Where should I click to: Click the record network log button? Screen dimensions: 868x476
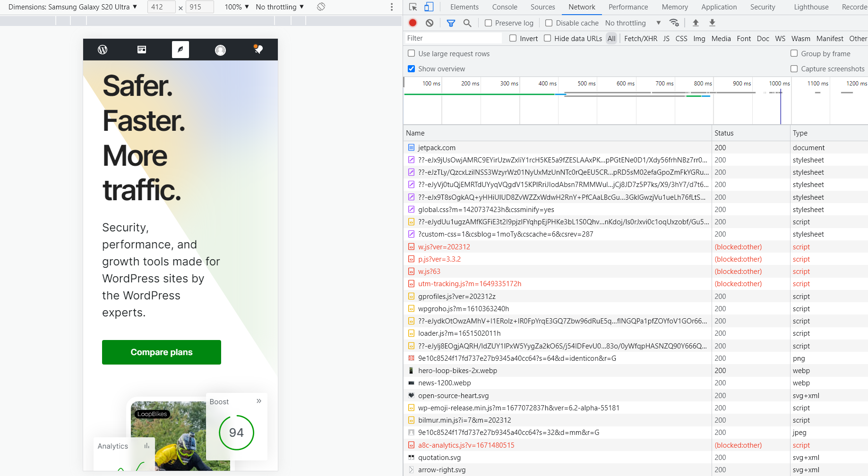(413, 23)
